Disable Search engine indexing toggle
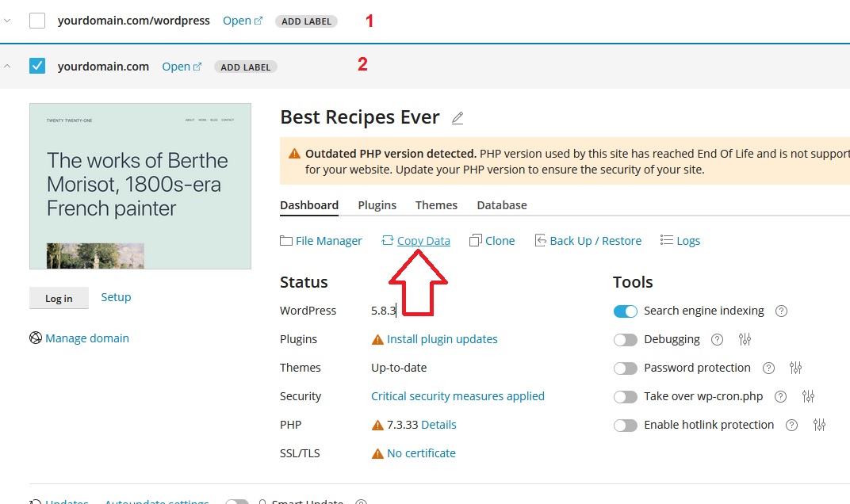Screen dimensions: 850x504 point(626,311)
